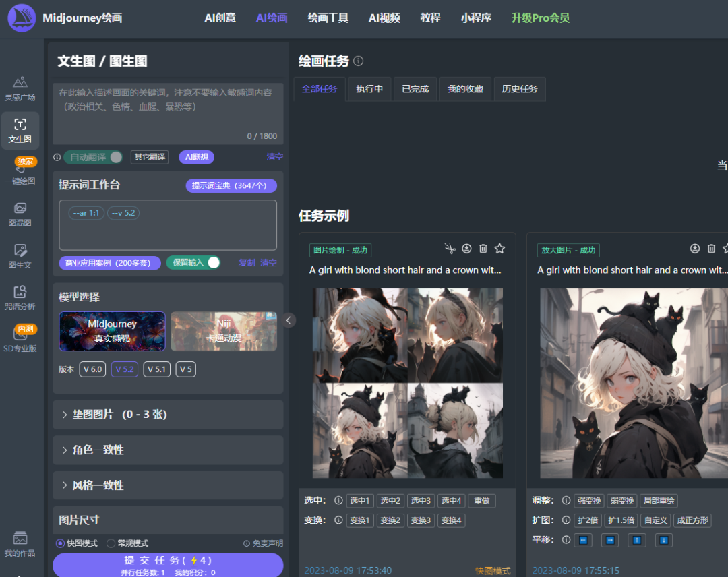Choose version V 6.0
728x577 pixels.
coord(92,369)
